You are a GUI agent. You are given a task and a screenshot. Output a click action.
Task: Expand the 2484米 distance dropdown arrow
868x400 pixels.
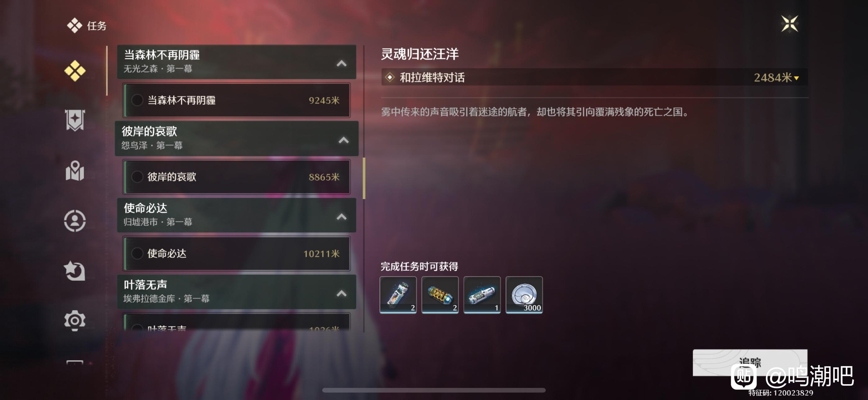point(797,78)
